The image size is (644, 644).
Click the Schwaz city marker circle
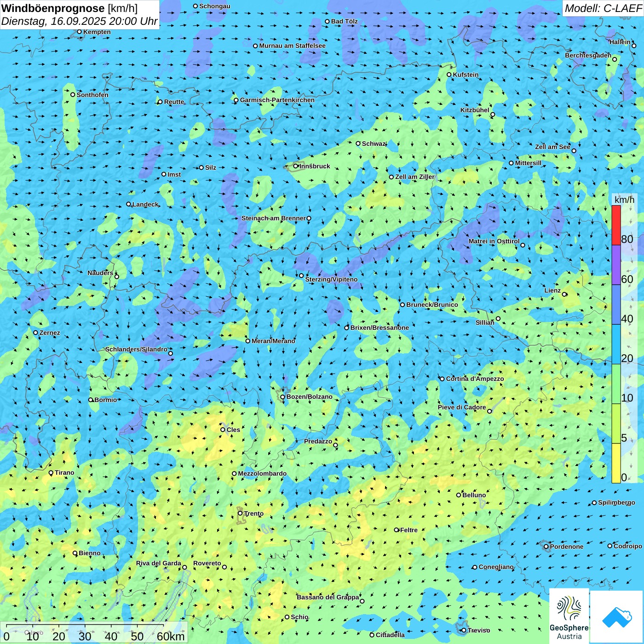pyautogui.click(x=358, y=144)
